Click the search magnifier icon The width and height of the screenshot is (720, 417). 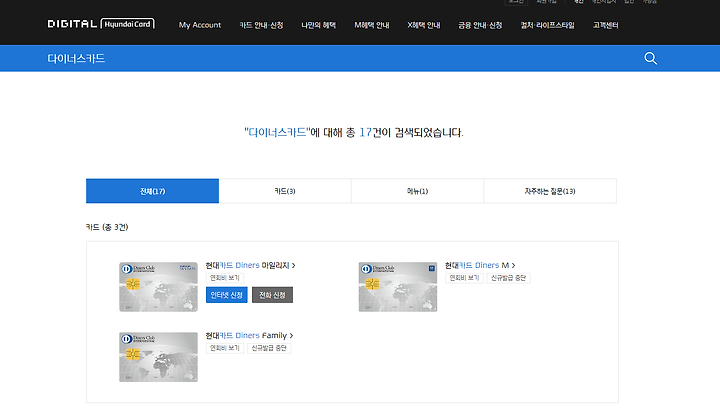(650, 58)
